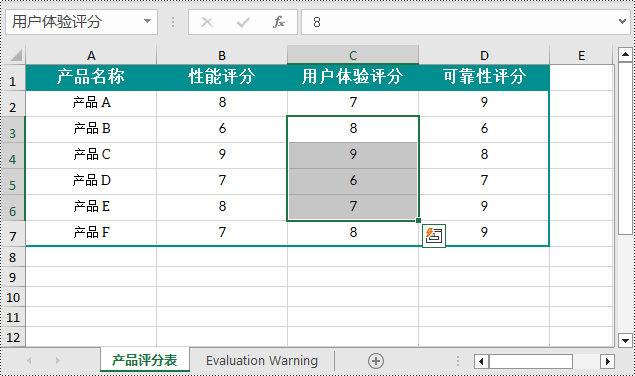Expand the formula bar with the chevron
Viewport: 635px width, 376px height.
622,21
